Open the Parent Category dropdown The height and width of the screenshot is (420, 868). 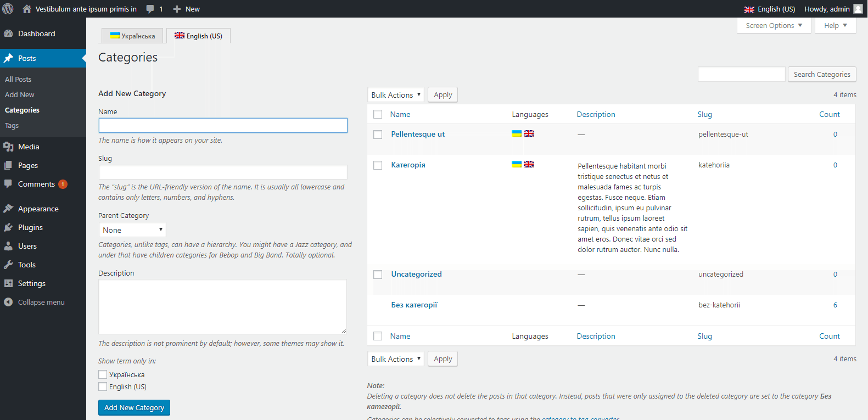[x=132, y=230]
